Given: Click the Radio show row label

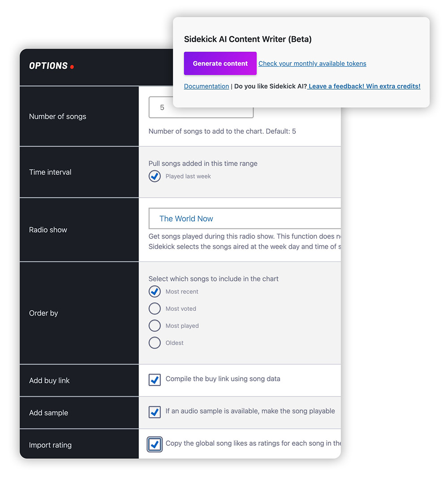Looking at the screenshot, I should coord(48,230).
